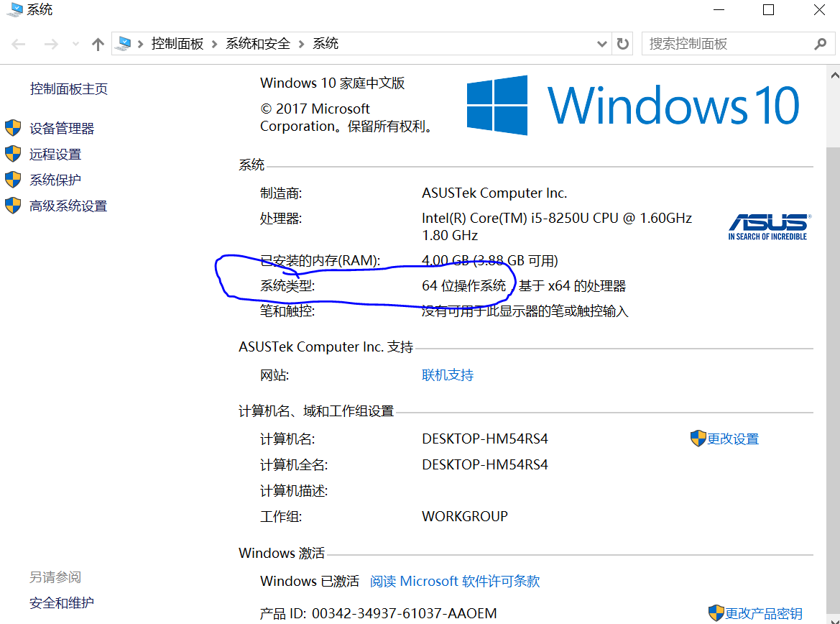Click the ASUS logo image
This screenshot has height=624, width=840.
pyautogui.click(x=770, y=226)
